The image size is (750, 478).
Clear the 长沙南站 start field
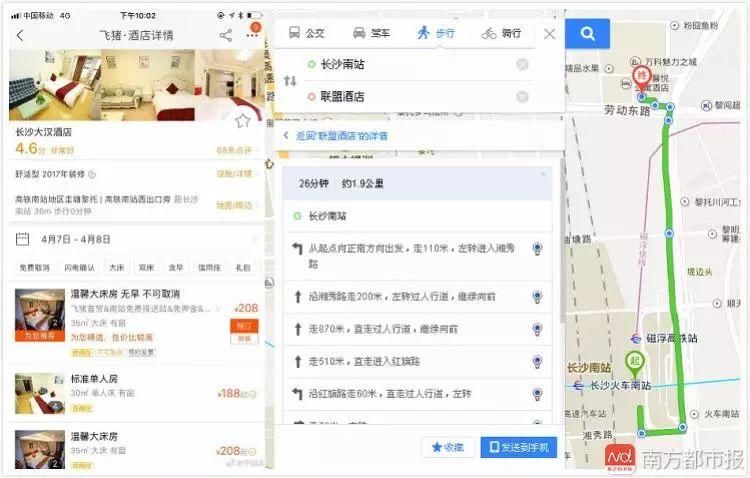coord(522,65)
